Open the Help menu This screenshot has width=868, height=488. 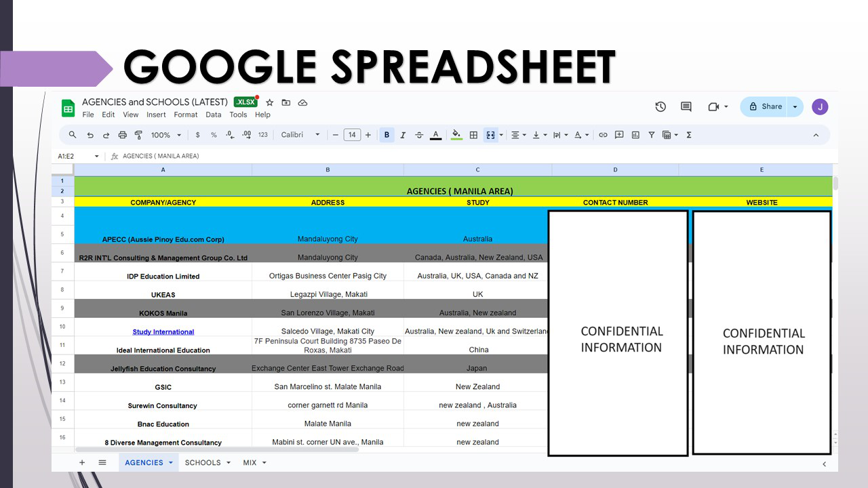(262, 115)
